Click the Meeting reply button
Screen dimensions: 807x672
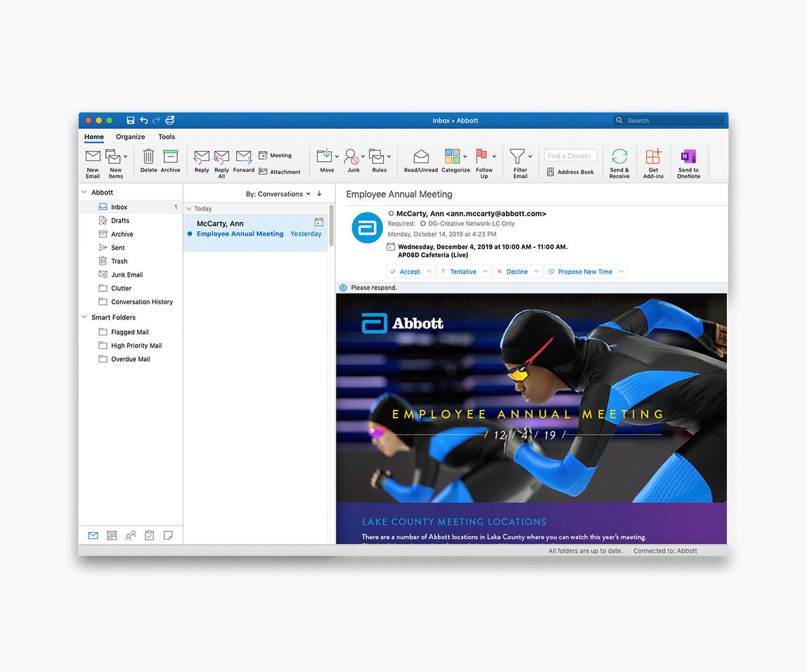pyautogui.click(x=275, y=156)
